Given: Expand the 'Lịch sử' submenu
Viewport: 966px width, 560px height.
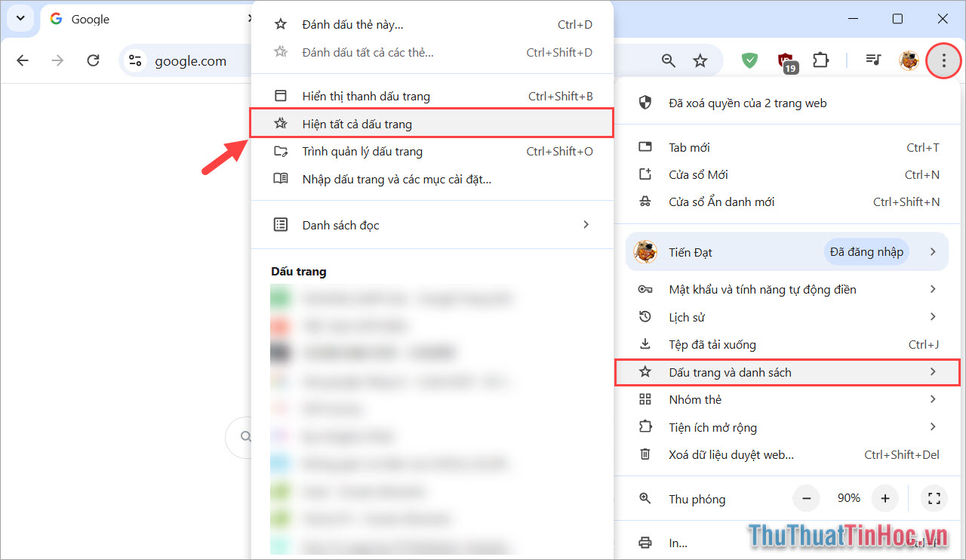Looking at the screenshot, I should click(789, 317).
